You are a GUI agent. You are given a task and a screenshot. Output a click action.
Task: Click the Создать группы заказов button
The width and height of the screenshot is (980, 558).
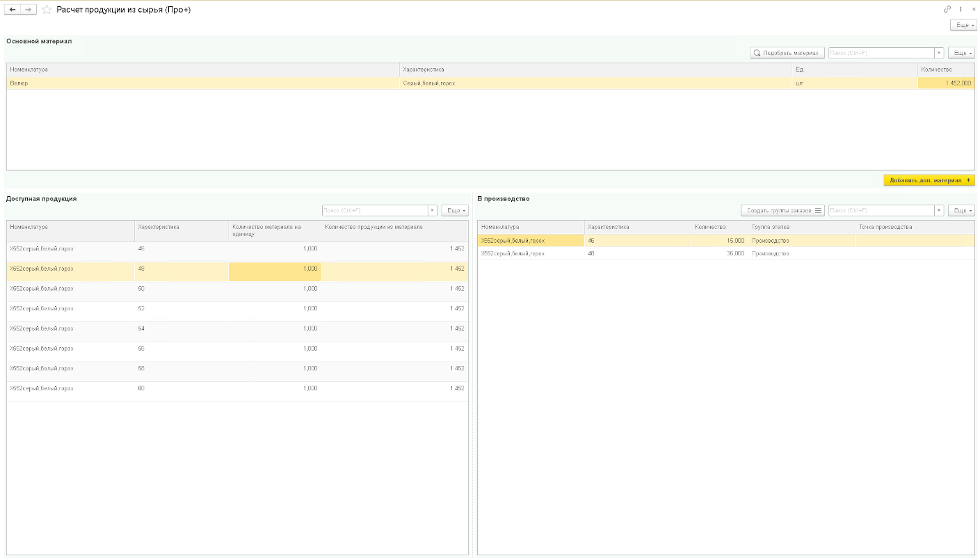(x=782, y=210)
